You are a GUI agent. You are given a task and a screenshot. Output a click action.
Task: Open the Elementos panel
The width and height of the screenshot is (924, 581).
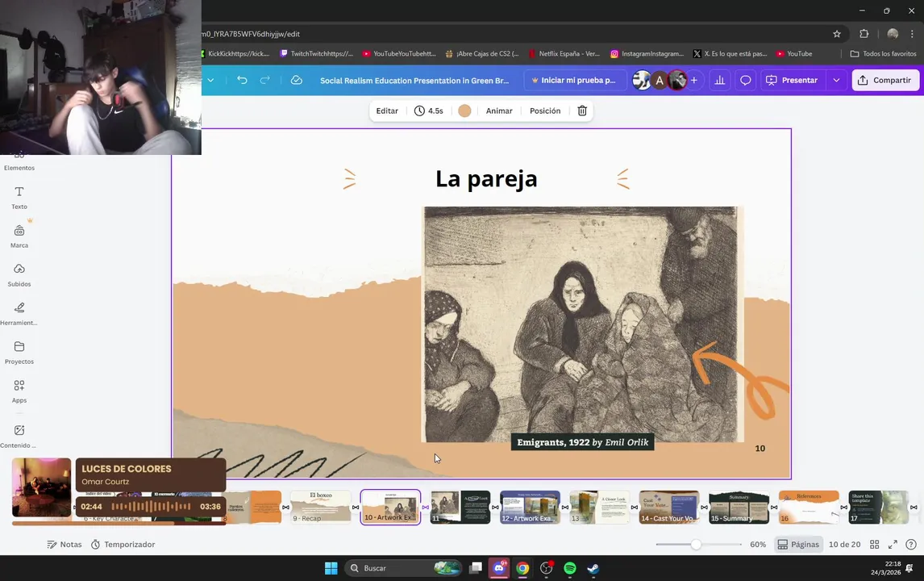tap(19, 161)
